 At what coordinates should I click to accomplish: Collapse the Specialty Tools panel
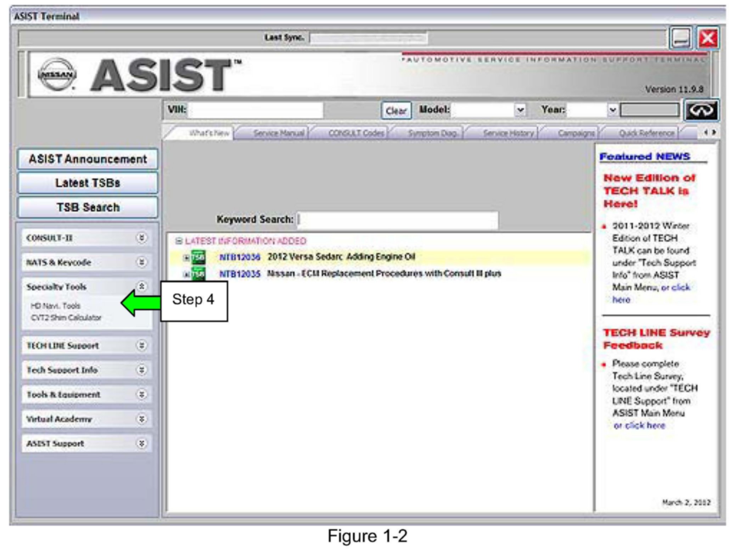(x=141, y=286)
